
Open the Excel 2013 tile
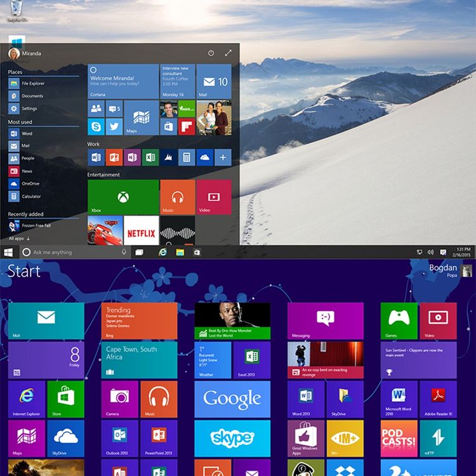pyautogui.click(x=252, y=360)
